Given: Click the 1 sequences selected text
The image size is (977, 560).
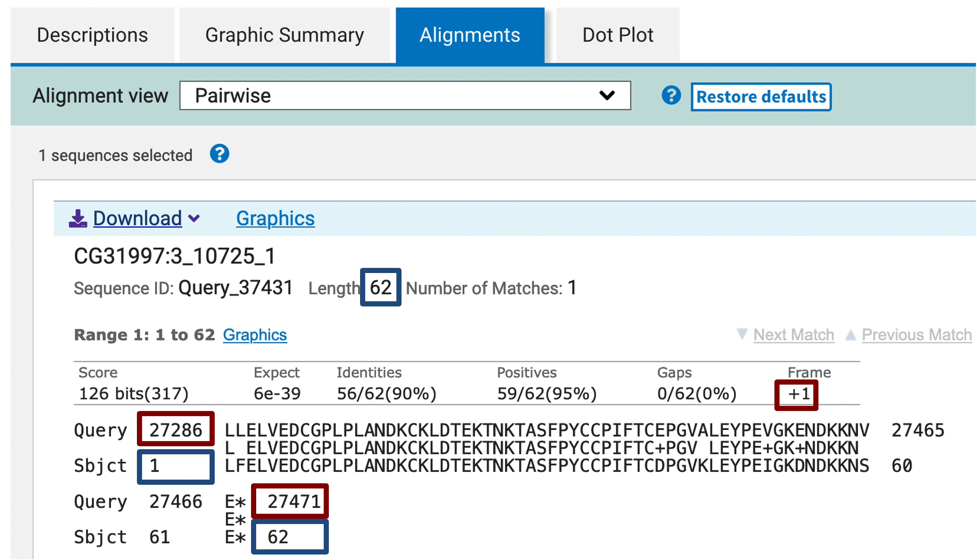Looking at the screenshot, I should (x=115, y=155).
